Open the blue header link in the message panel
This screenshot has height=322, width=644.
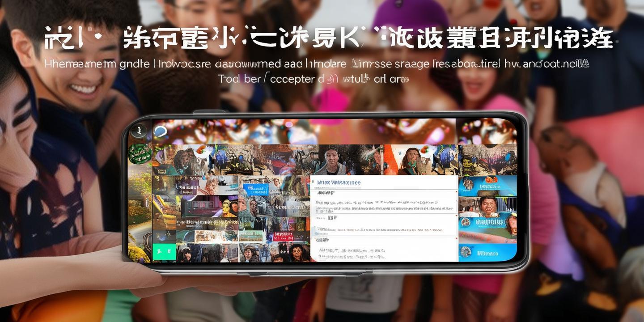338,182
